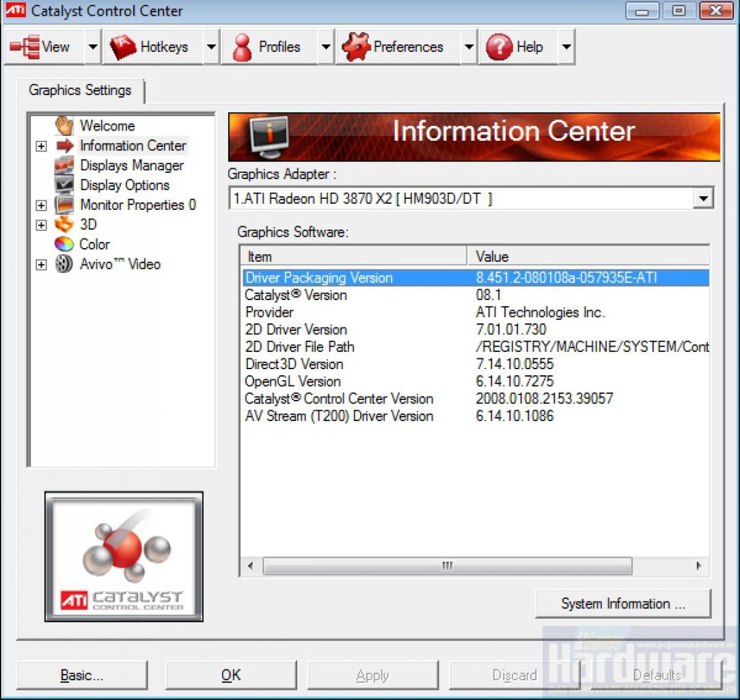Click the Discard button

515,675
